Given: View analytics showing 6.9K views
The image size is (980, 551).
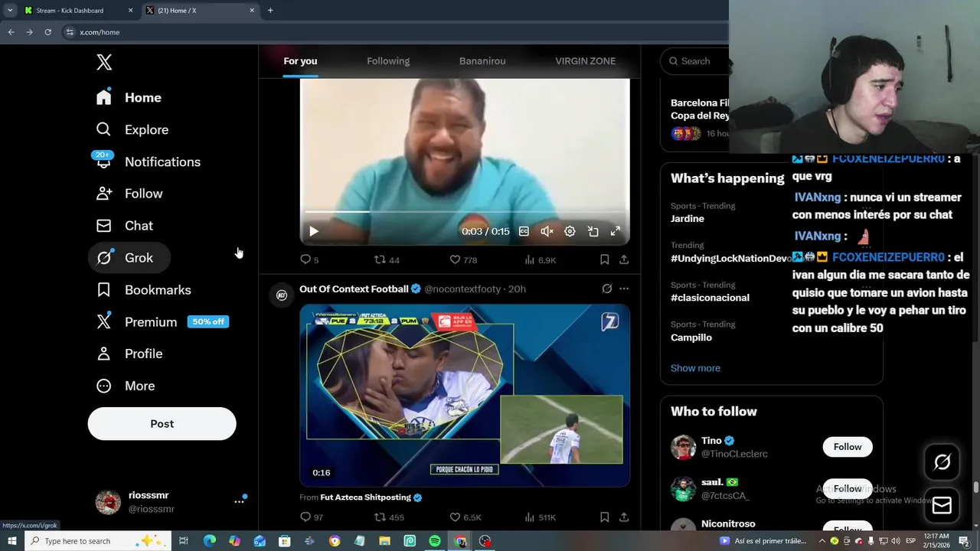Looking at the screenshot, I should tap(541, 260).
